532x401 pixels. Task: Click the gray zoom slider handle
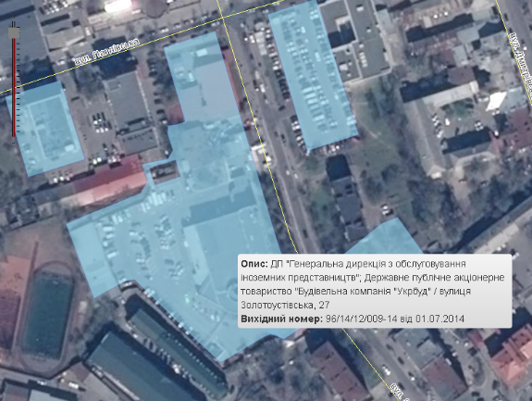point(14,33)
